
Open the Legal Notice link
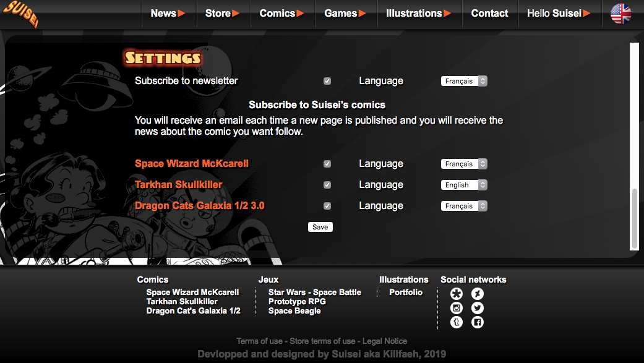385,341
